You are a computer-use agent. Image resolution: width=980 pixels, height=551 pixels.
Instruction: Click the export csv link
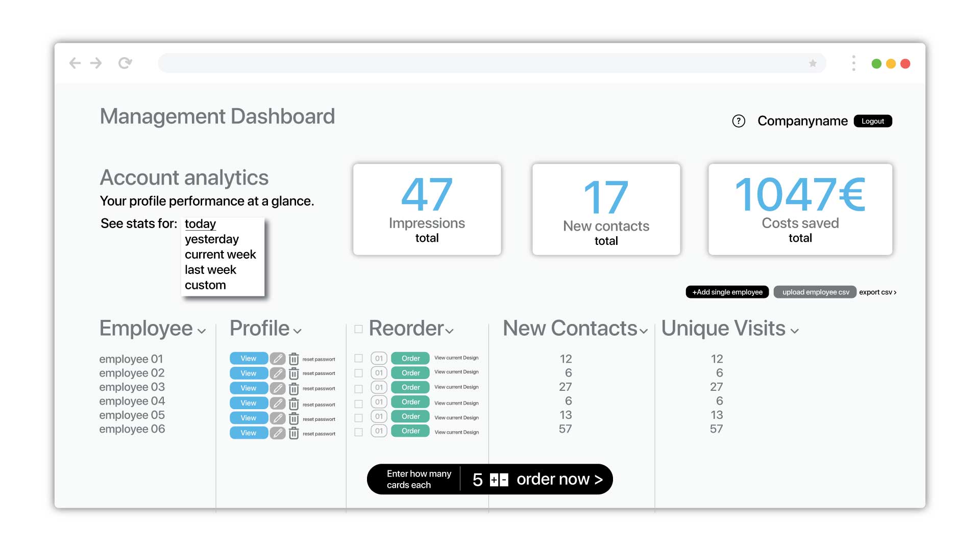pyautogui.click(x=877, y=292)
